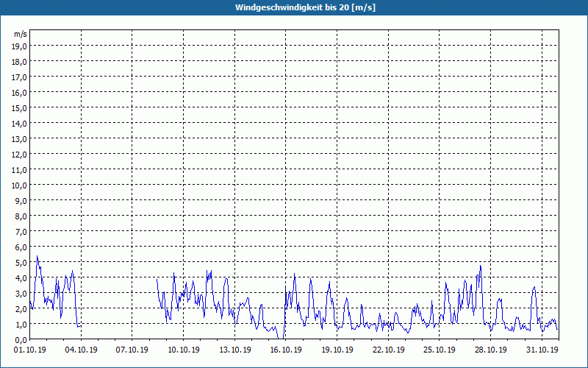
Task: Select the 9,0 y-axis label
Action: click(x=22, y=200)
